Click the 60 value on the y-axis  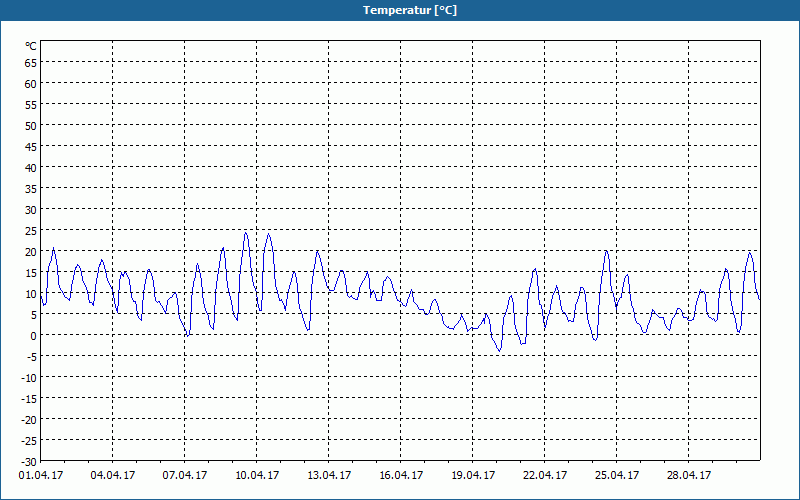tap(31, 84)
